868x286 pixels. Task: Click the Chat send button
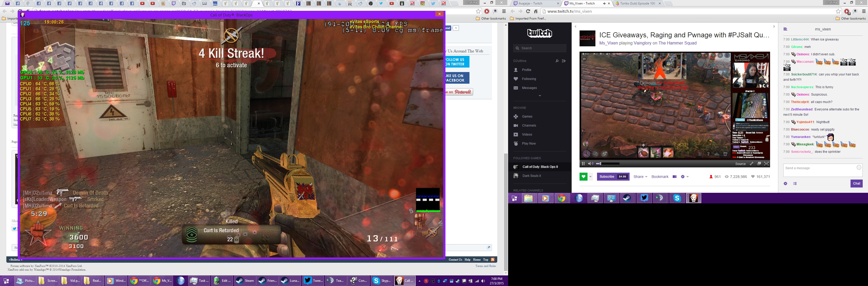point(857,184)
